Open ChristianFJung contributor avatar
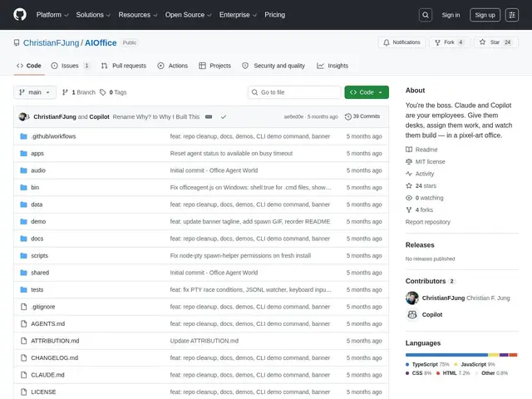Image resolution: width=532 pixels, height=399 pixels. (412, 298)
